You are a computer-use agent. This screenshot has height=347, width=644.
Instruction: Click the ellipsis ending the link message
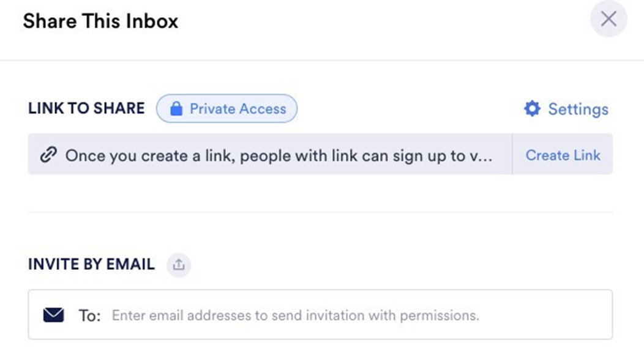coord(485,157)
